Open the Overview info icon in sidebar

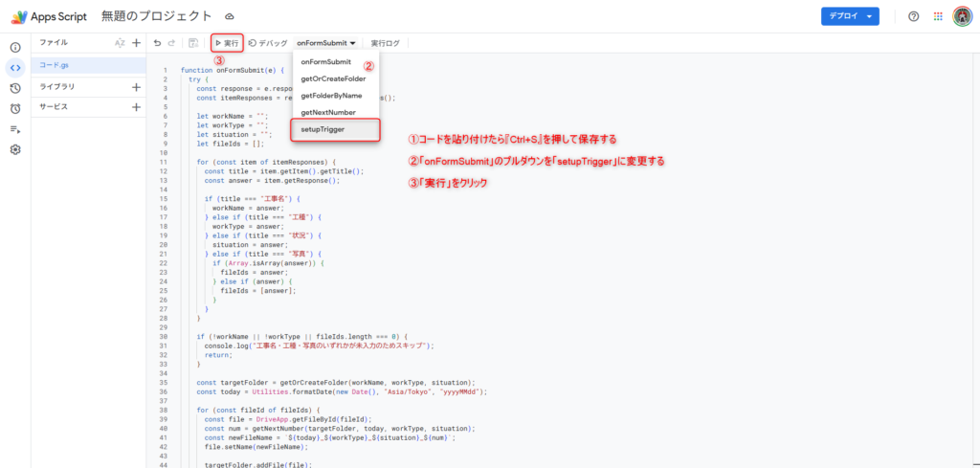tap(15, 47)
